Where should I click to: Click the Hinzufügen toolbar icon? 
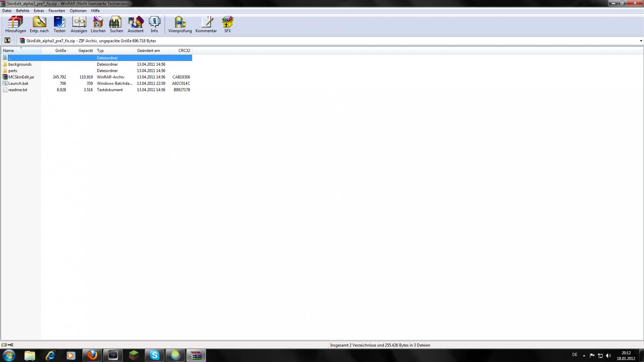tap(16, 24)
